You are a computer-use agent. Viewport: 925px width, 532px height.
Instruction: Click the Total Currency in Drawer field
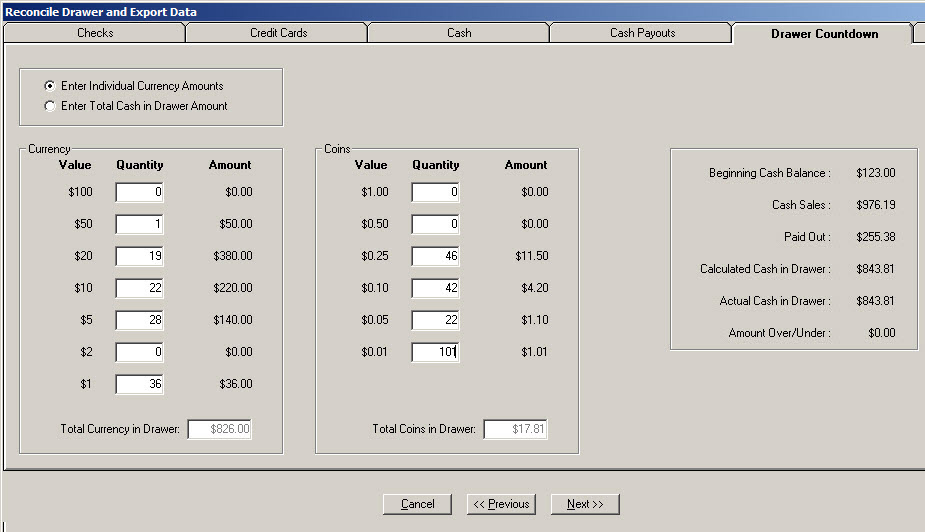(219, 429)
